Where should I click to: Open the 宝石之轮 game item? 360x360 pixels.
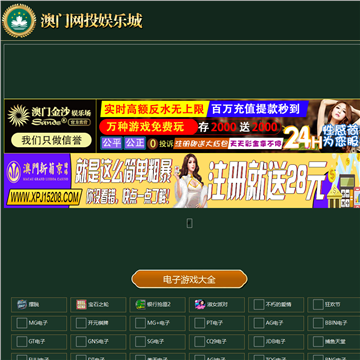[98, 305]
